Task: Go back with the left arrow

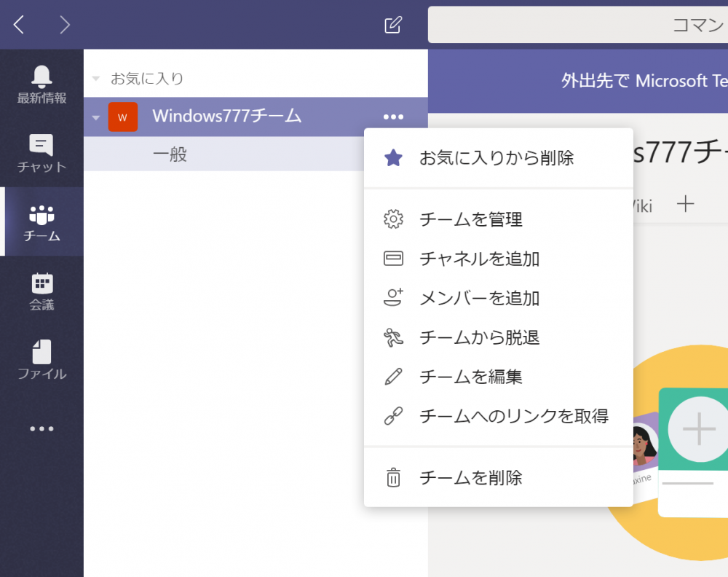Action: pos(19,25)
